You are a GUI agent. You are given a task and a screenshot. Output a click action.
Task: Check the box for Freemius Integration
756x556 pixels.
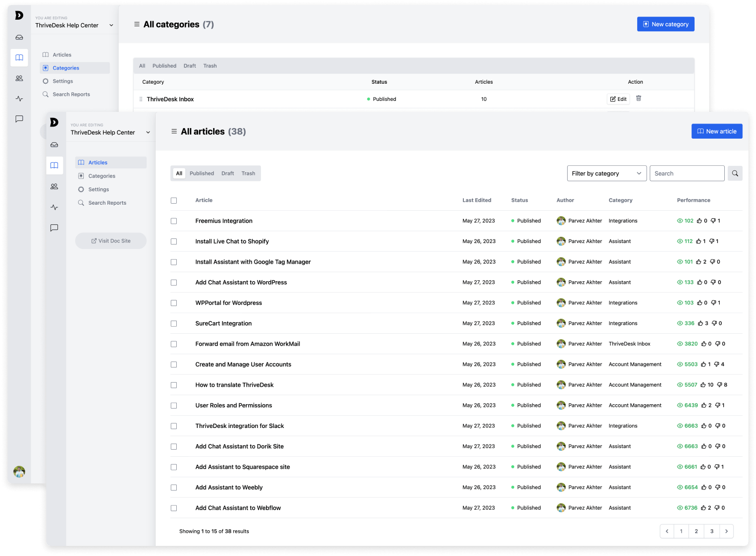click(x=174, y=221)
